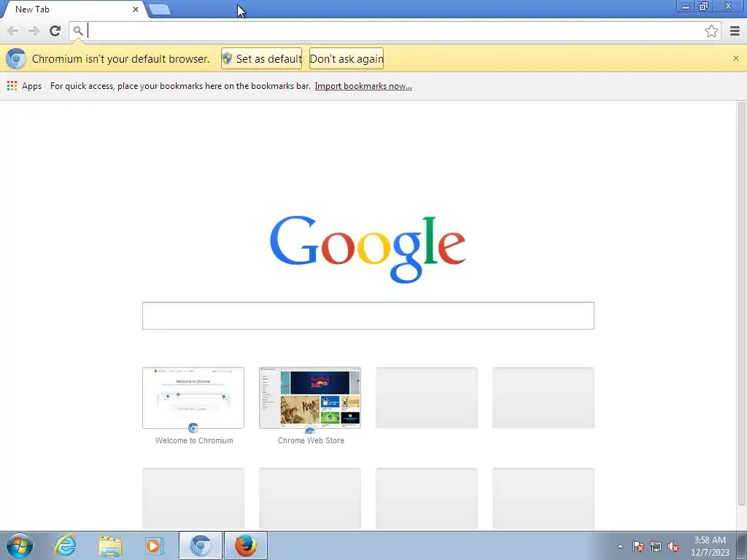Select the New Tab tab
This screenshot has height=560, width=747.
pos(74,9)
